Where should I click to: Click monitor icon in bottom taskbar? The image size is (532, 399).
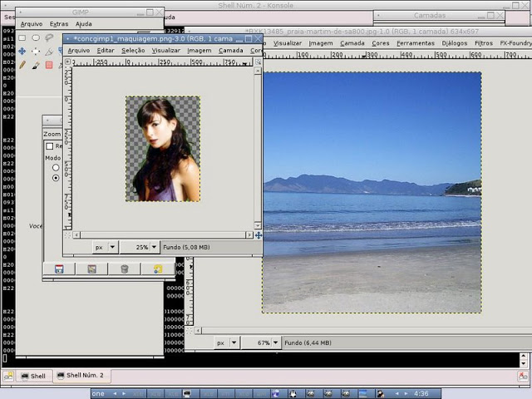pos(186,393)
